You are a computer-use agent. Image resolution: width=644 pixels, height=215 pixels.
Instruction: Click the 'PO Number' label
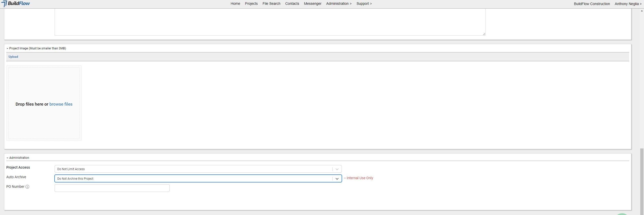pyautogui.click(x=15, y=187)
